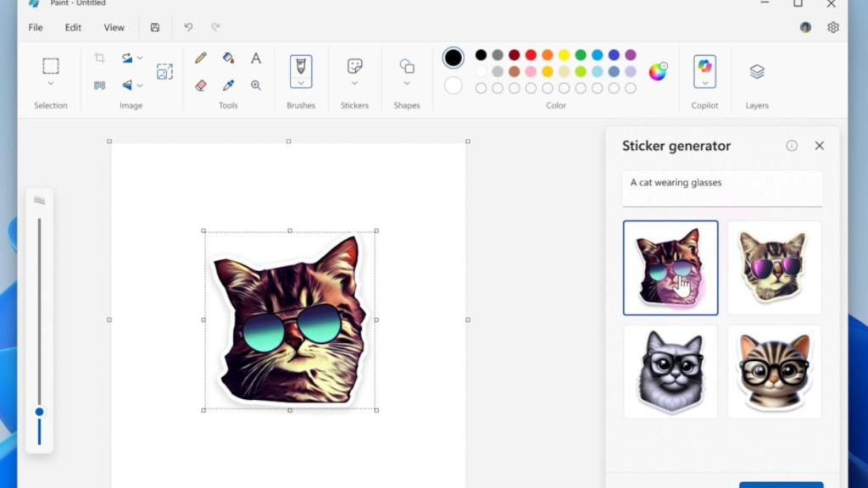This screenshot has height=488, width=868.
Task: Select the purple-glasses cat sticker thumbnail
Action: pyautogui.click(x=773, y=266)
